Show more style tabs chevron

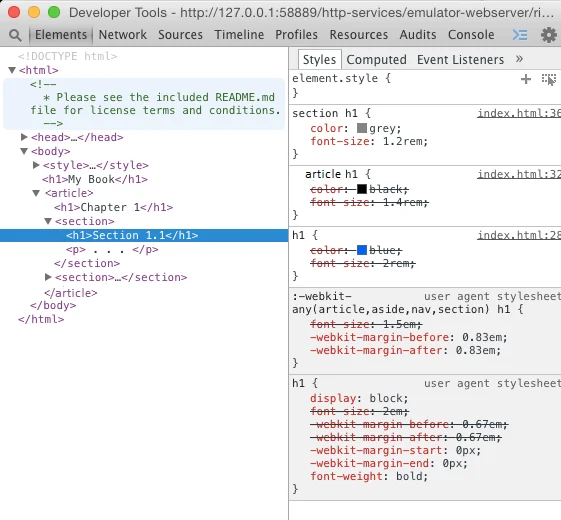tap(519, 59)
